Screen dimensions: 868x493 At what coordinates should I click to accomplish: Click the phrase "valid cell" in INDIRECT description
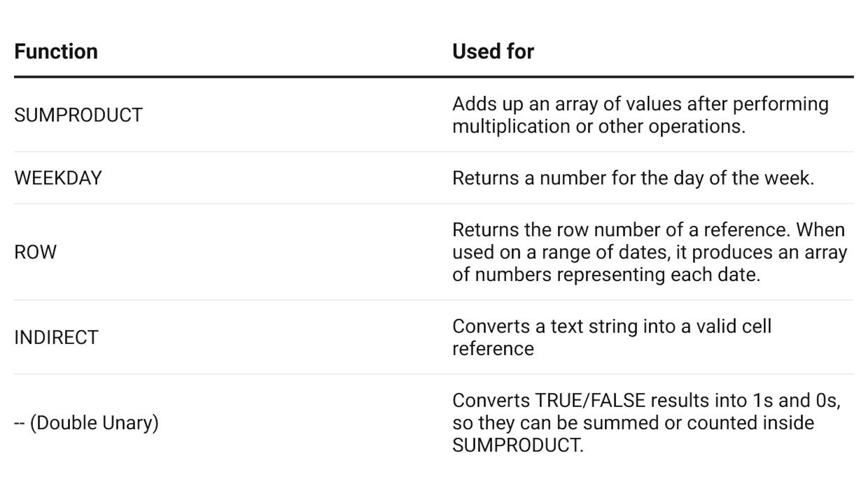734,326
